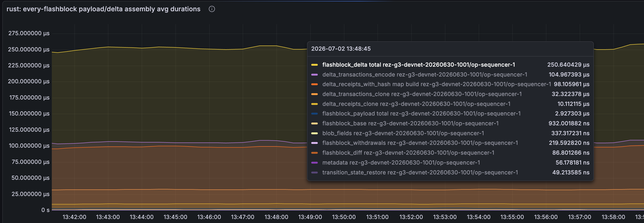Select the 'delta_transactions_clone' series name in the tooltip
Screen dimensions: 644x223
[x=422, y=94]
